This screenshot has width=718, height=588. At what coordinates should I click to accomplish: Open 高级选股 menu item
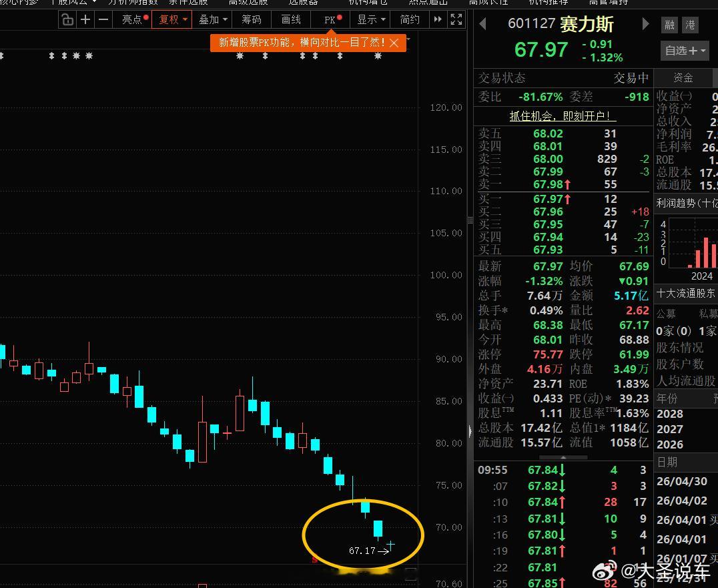tap(248, 2)
